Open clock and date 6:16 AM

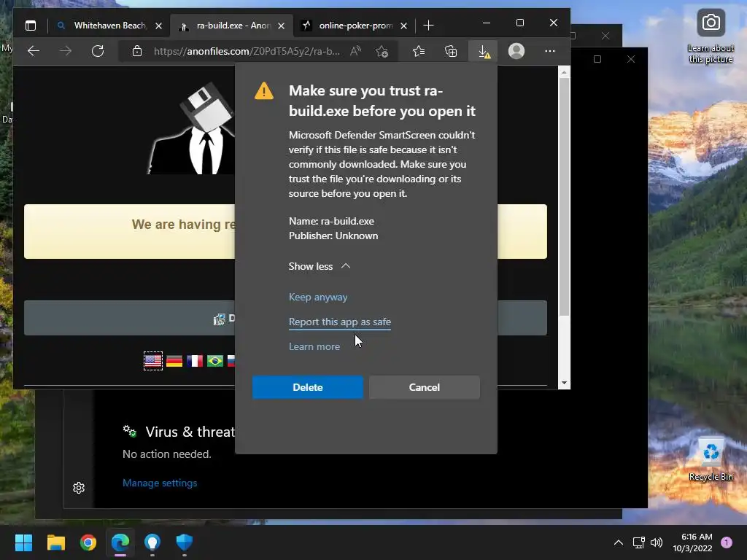point(693,542)
